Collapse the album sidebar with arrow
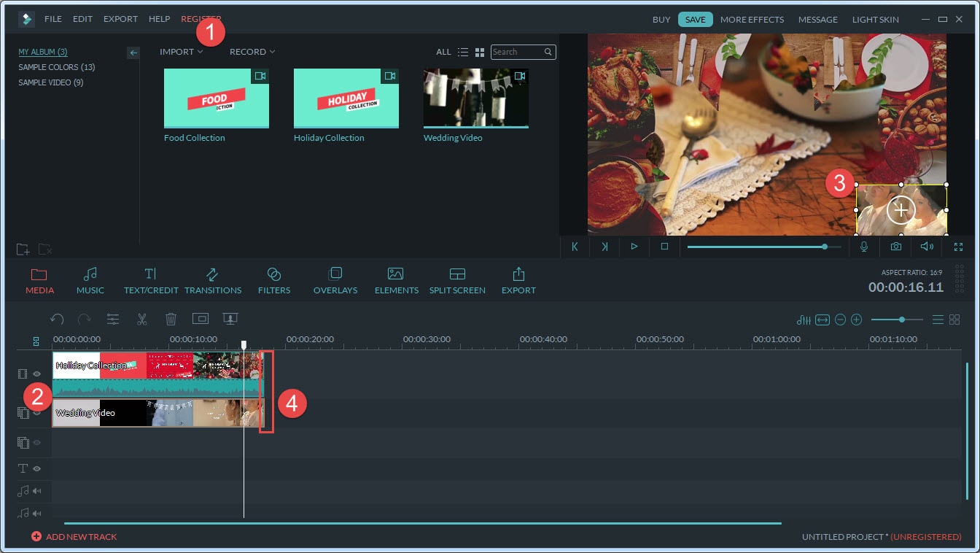The width and height of the screenshot is (980, 553). tap(133, 53)
